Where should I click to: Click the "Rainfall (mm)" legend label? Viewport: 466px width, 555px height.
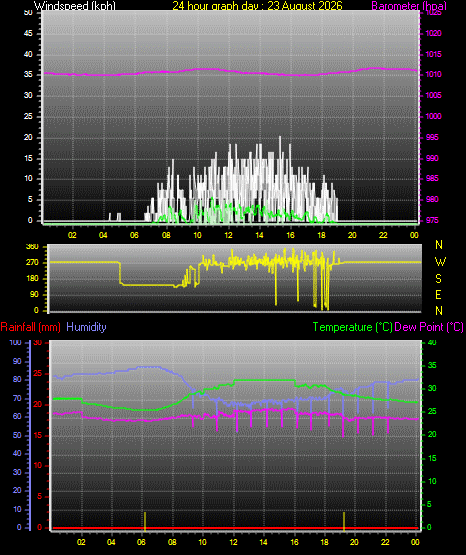point(30,327)
